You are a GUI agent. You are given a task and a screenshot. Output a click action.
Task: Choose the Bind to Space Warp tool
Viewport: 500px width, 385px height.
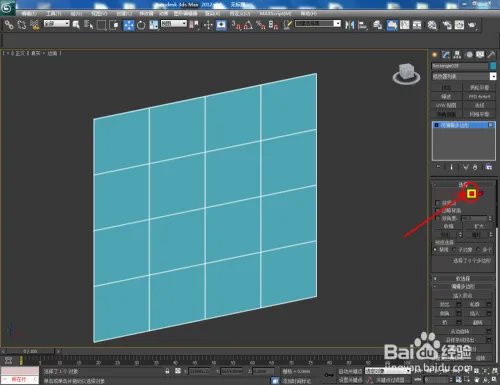pyautogui.click(x=35, y=25)
